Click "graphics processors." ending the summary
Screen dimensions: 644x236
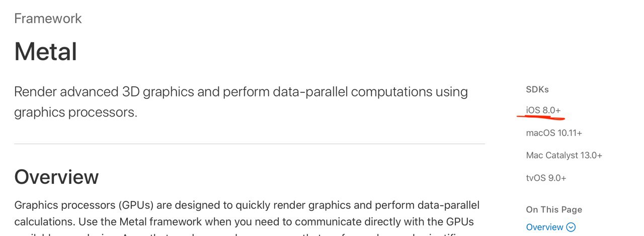point(75,112)
